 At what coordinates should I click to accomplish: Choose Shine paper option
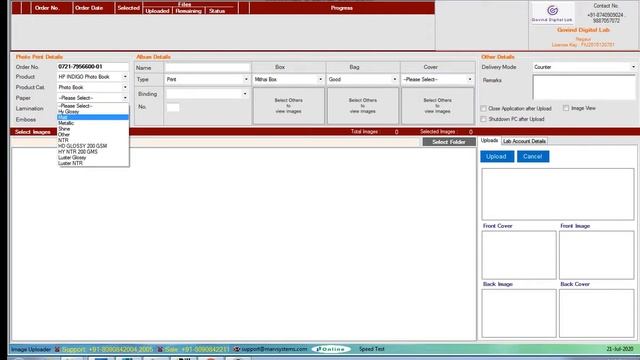click(93, 129)
